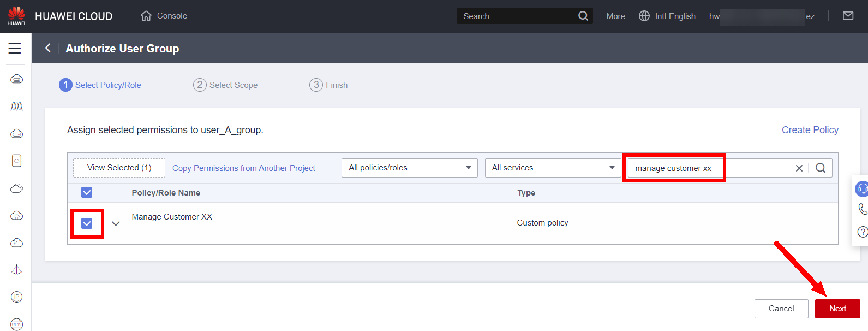Open the All policies/roles dropdown

tap(409, 168)
